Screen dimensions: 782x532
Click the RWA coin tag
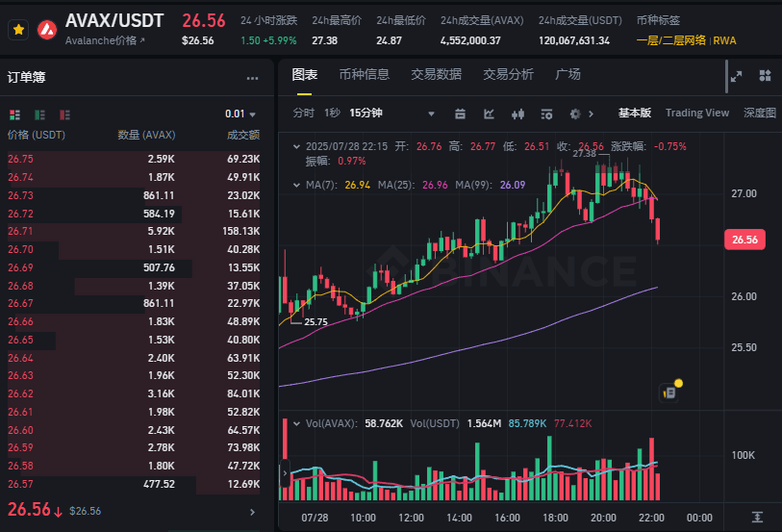tap(724, 40)
